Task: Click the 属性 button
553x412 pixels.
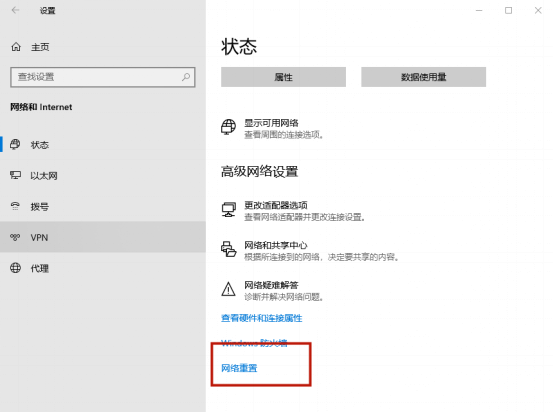Action: point(283,77)
